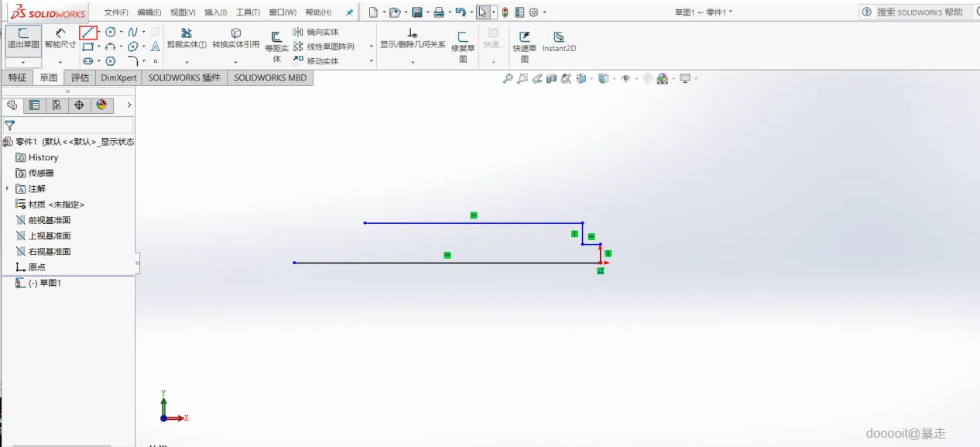Open dropdown under Display/Delete Relations
The width and height of the screenshot is (980, 447).
[x=413, y=62]
